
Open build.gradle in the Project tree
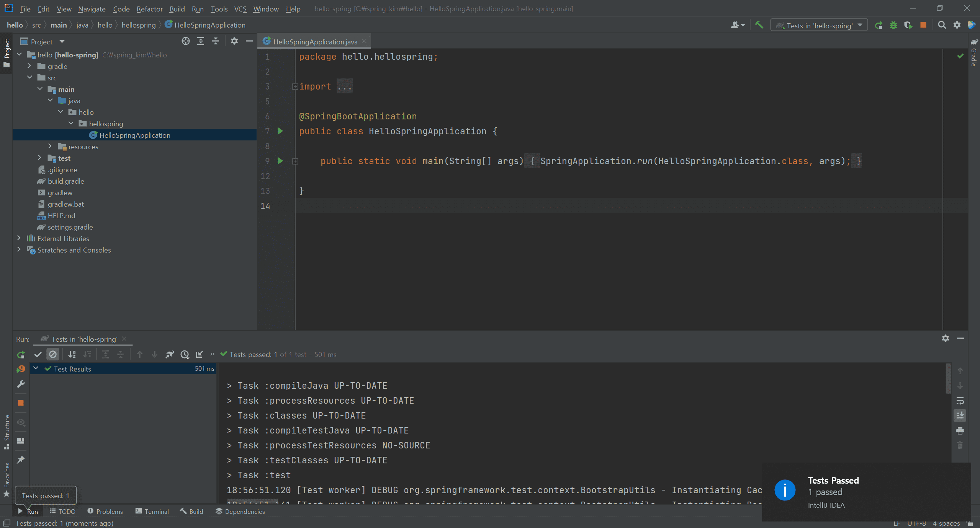pos(65,181)
